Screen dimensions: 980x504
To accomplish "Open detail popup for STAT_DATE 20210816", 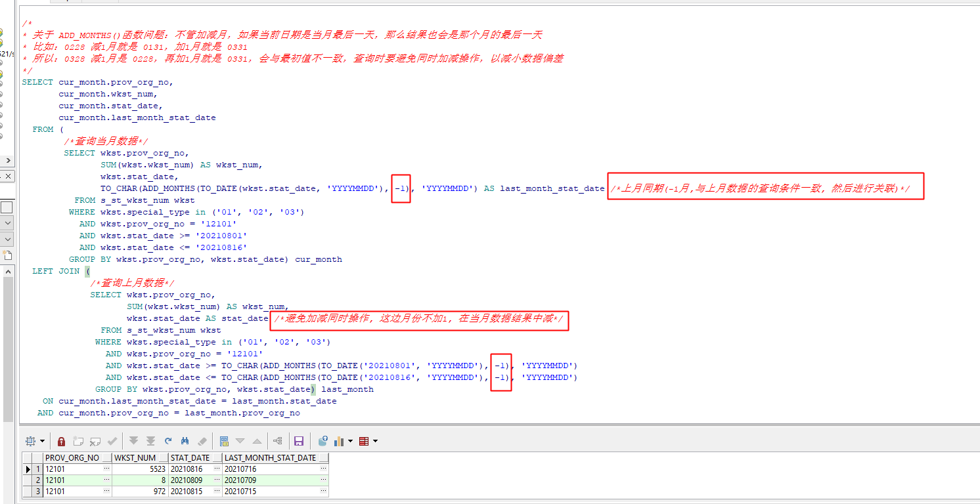I will tap(217, 469).
